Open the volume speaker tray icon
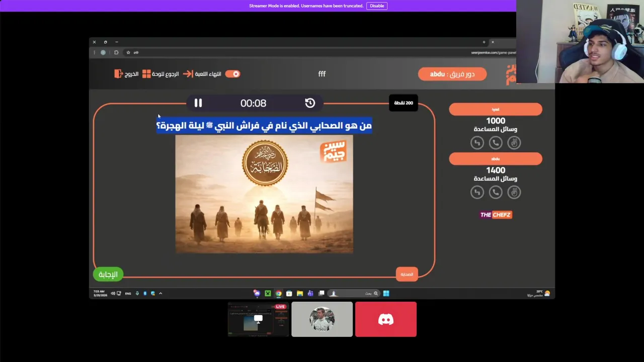 tap(113, 293)
